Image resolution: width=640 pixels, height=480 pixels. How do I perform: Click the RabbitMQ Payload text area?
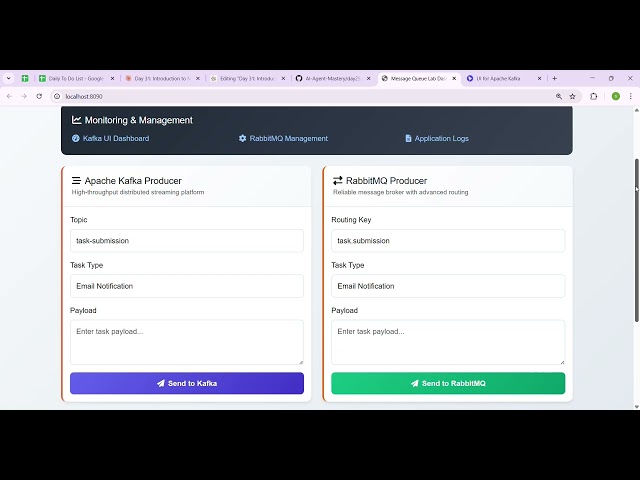pyautogui.click(x=448, y=342)
